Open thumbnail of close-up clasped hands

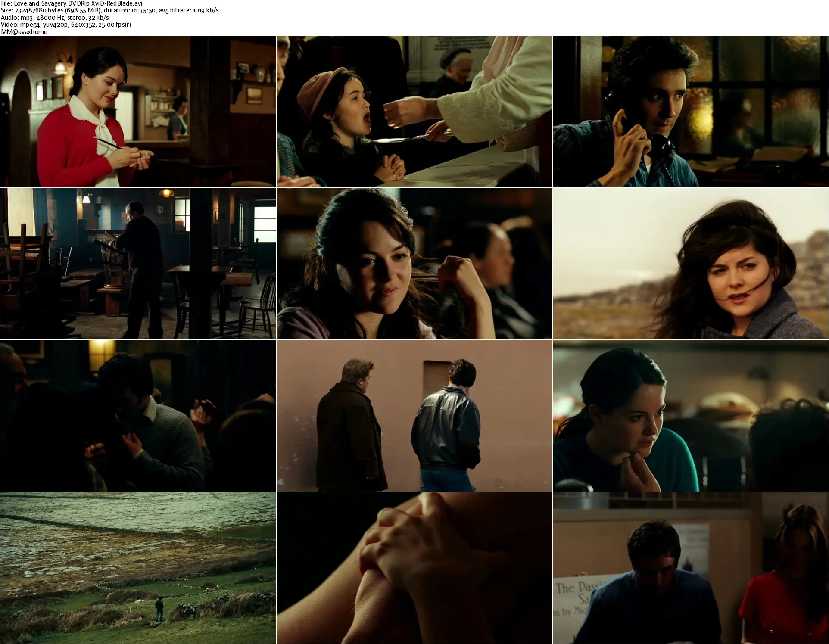414,568
